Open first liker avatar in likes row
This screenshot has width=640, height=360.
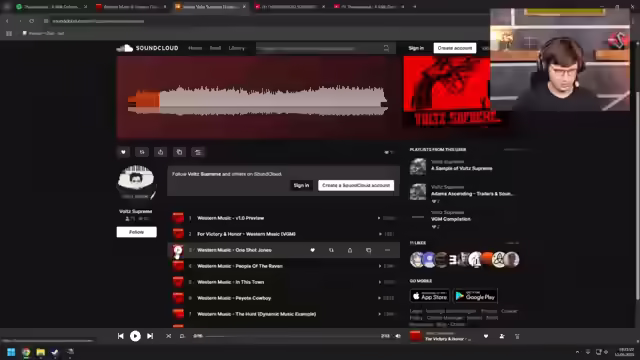tap(417, 260)
